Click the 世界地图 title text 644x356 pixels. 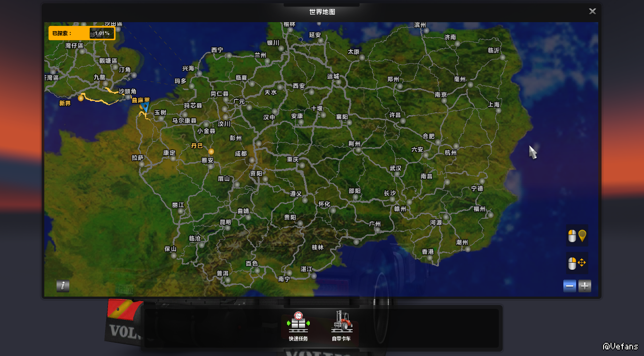tap(322, 12)
